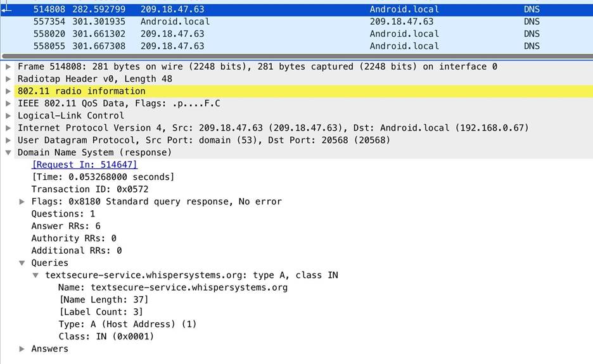Expand IEEE 802.11 QoS Data details
Screen dimensions: 593x364
(8, 103)
